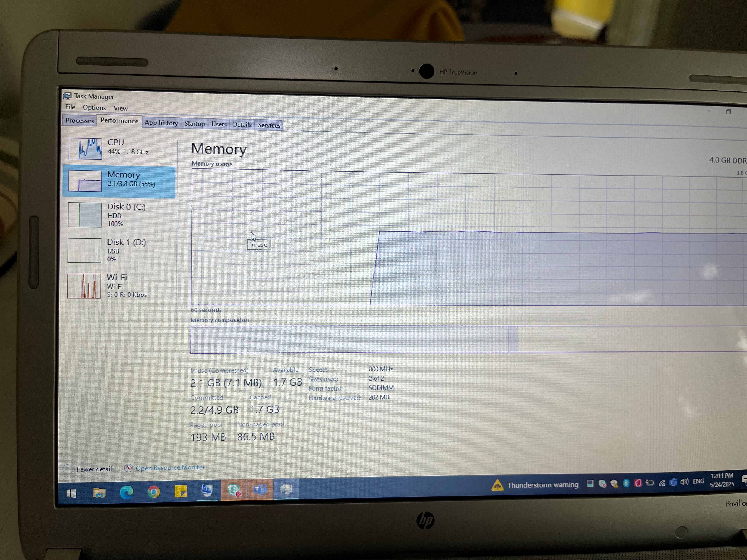Image resolution: width=747 pixels, height=560 pixels.
Task: Select the Disk 0 (C:) graph thumbnail
Action: [x=84, y=215]
